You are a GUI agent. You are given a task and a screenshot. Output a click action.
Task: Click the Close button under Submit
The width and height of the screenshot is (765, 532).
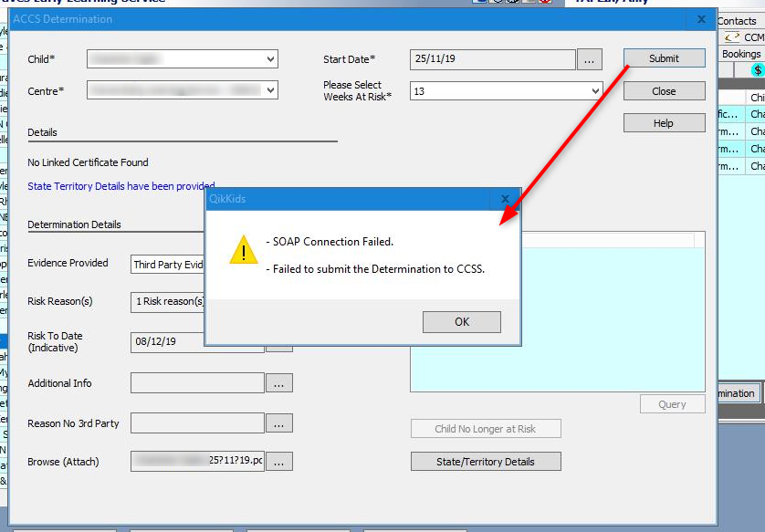click(x=664, y=91)
